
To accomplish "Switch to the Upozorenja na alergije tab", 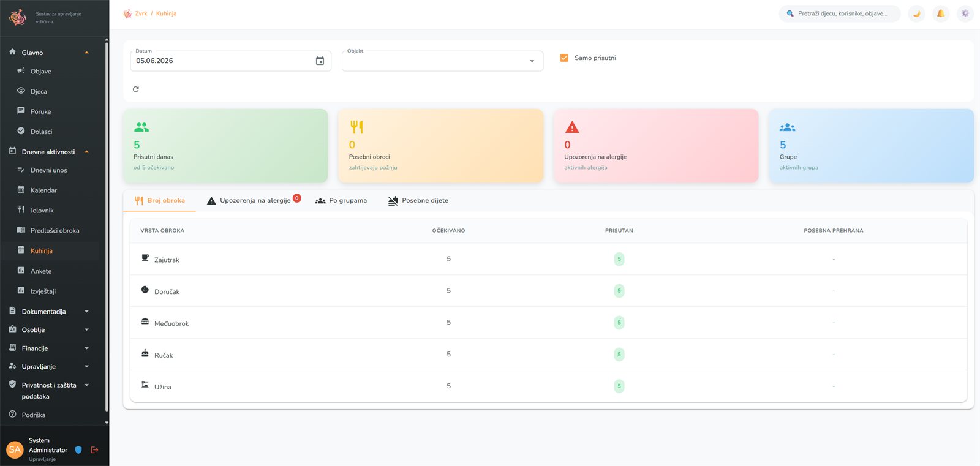I will pyautogui.click(x=254, y=200).
